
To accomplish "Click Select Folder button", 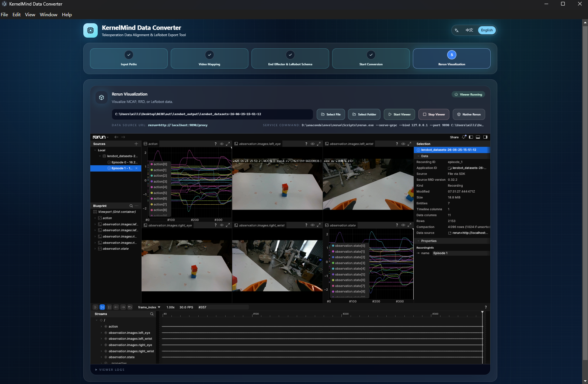I will [x=364, y=114].
